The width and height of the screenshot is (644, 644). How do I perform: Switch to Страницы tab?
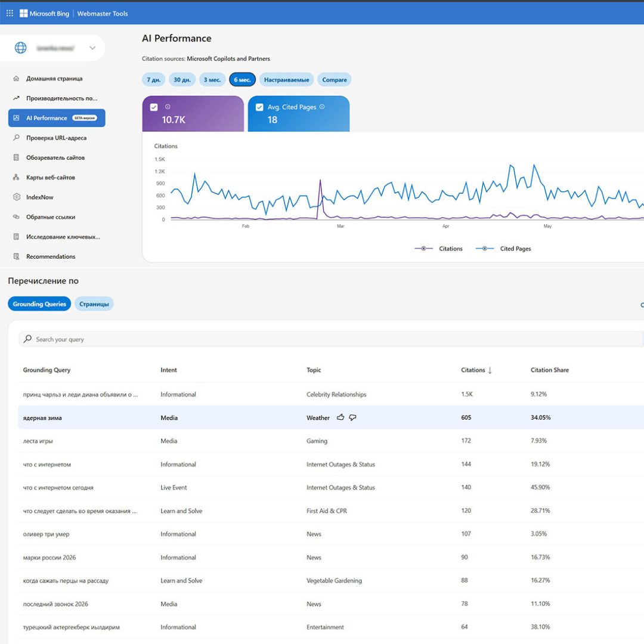pos(94,304)
